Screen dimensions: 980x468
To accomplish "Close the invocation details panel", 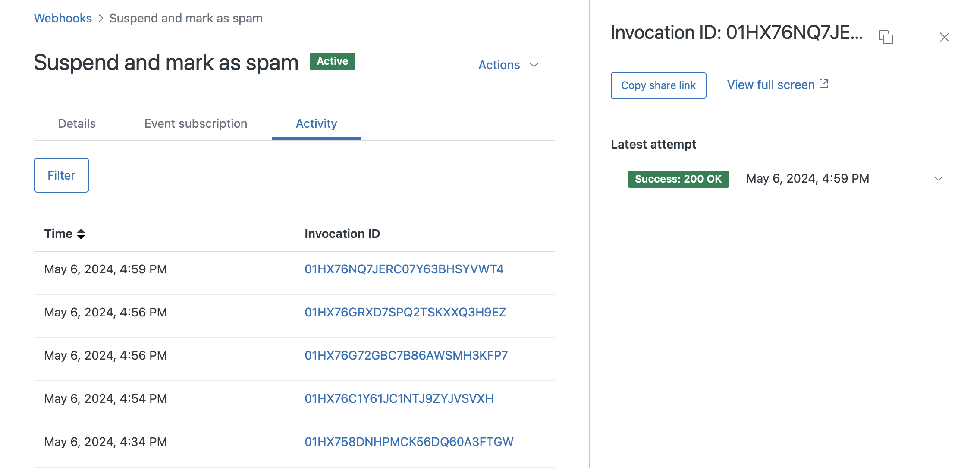I will [944, 37].
